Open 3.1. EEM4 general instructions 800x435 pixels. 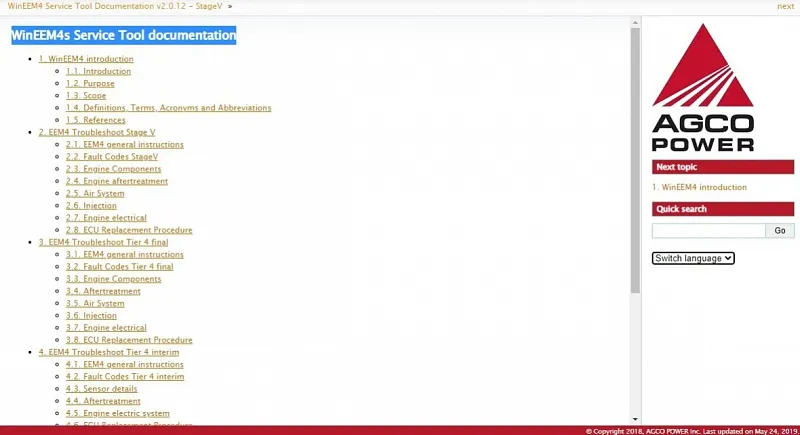point(124,254)
